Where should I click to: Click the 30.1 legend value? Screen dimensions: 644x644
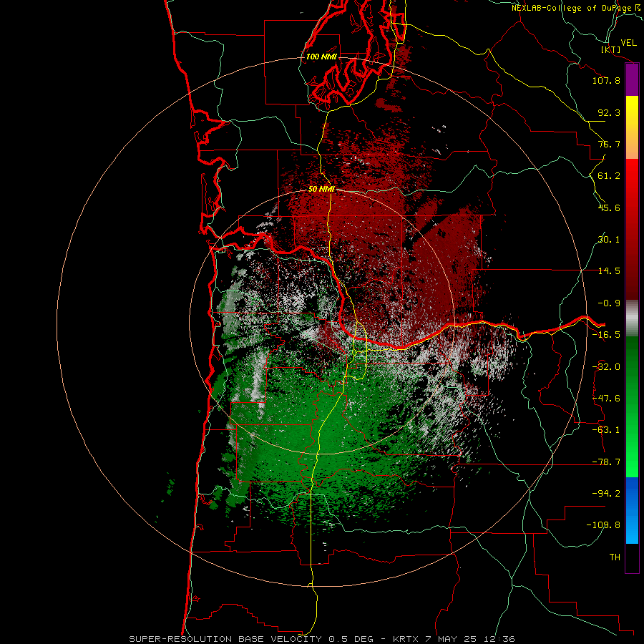(x=609, y=240)
